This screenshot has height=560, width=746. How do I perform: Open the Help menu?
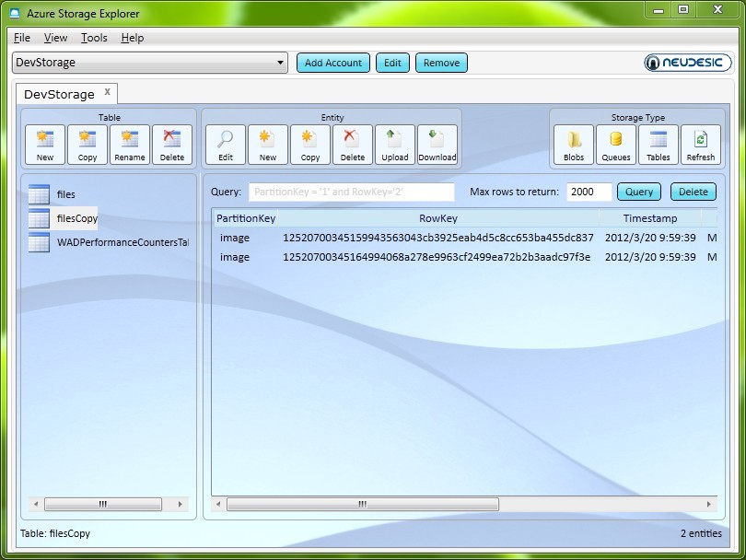pos(133,38)
